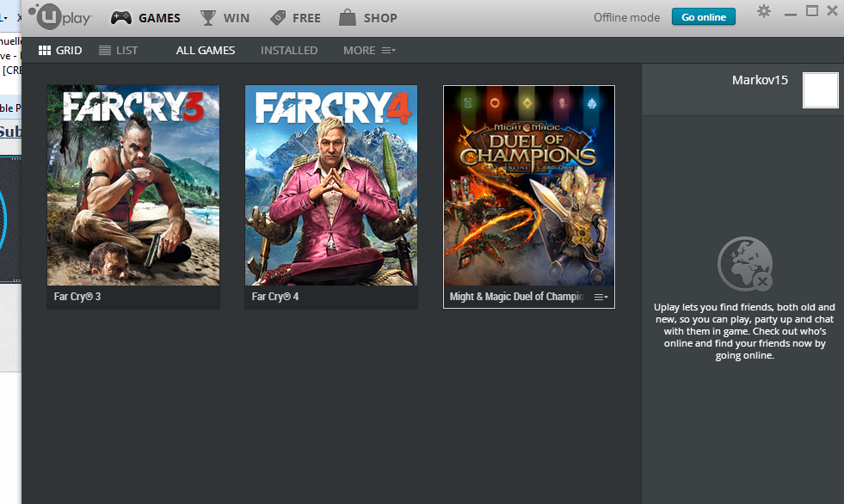Click the Markov15 username
844x504 pixels.
pos(760,80)
